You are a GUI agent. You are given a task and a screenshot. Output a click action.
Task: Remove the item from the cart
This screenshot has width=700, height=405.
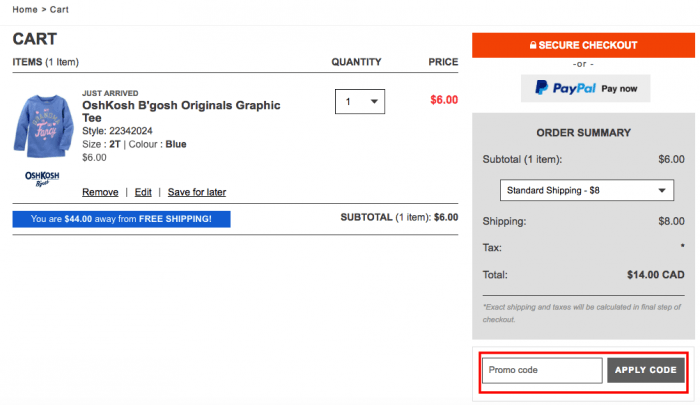tap(100, 192)
